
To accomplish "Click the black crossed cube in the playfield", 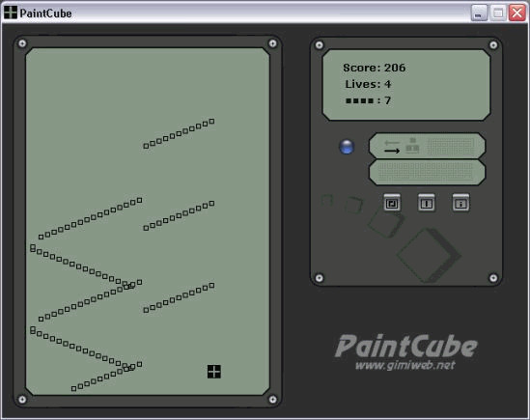I will [x=214, y=372].
